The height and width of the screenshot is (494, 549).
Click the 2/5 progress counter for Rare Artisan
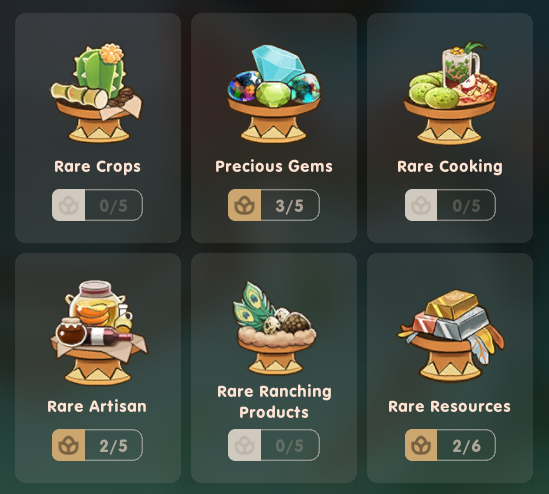coord(113,446)
